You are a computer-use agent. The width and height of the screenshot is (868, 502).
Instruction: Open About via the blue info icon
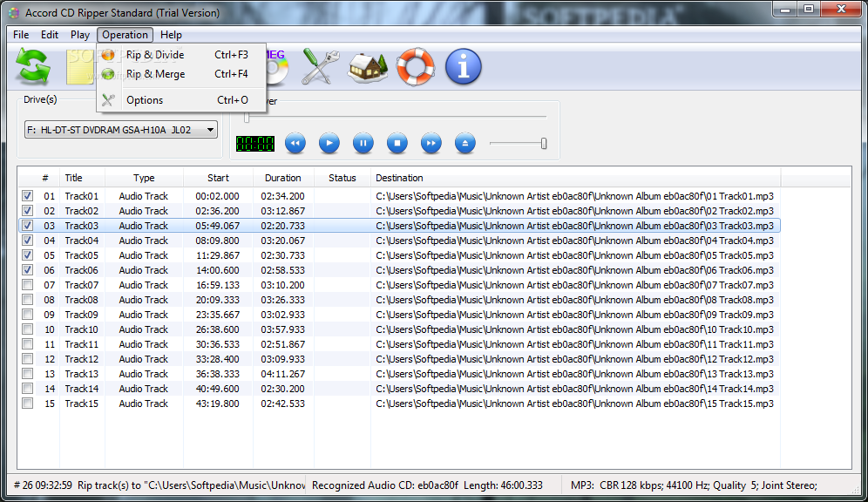464,66
